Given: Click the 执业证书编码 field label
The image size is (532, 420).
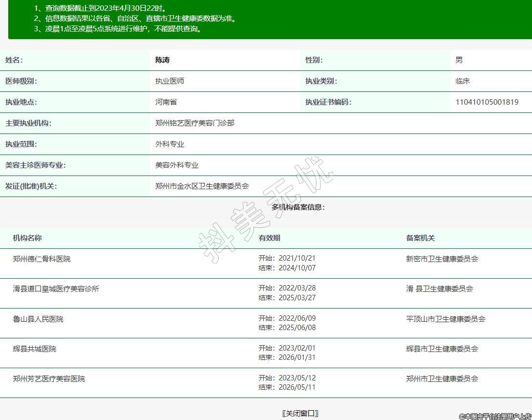Looking at the screenshot, I should [328, 102].
